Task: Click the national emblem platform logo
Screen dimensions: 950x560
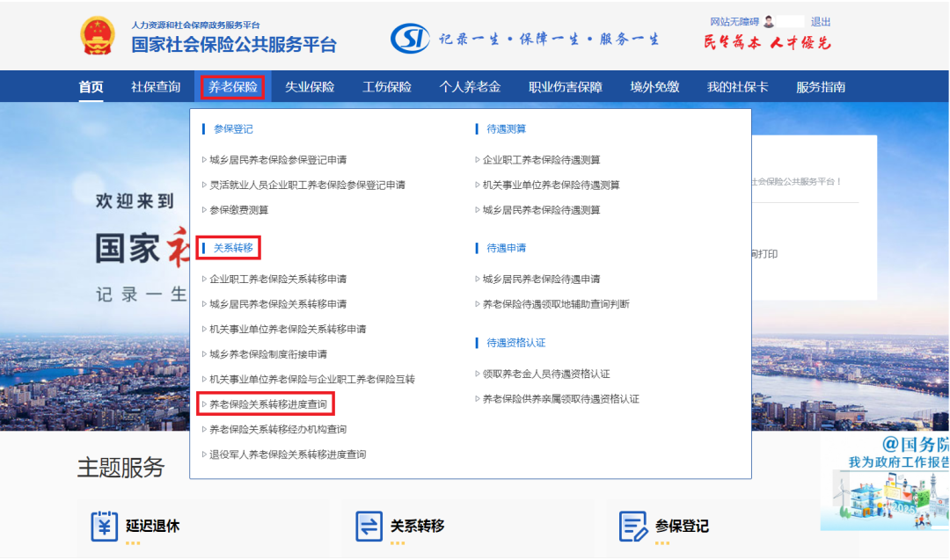Action: (x=97, y=34)
